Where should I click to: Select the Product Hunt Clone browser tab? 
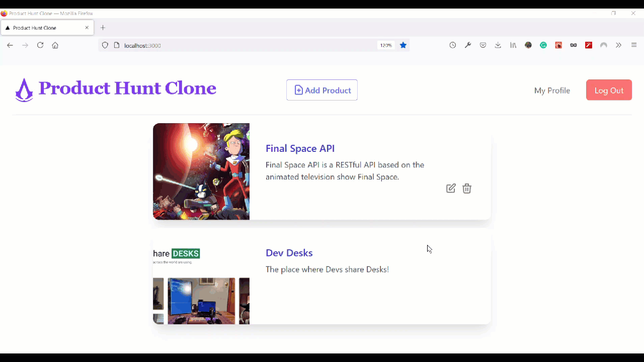47,28
